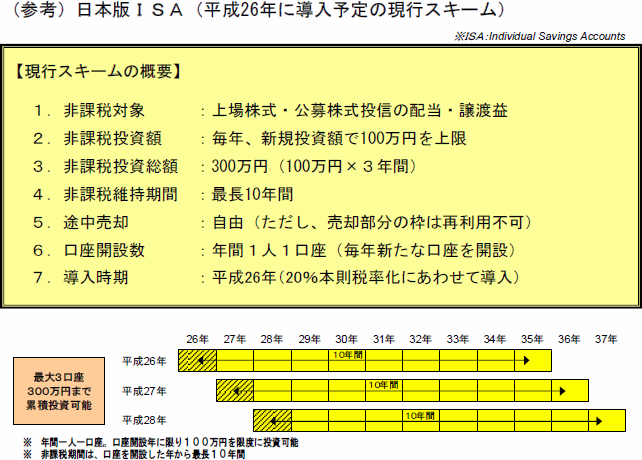
Task: Click the right arrowhead in 平成27年 bar
Action: point(563,391)
